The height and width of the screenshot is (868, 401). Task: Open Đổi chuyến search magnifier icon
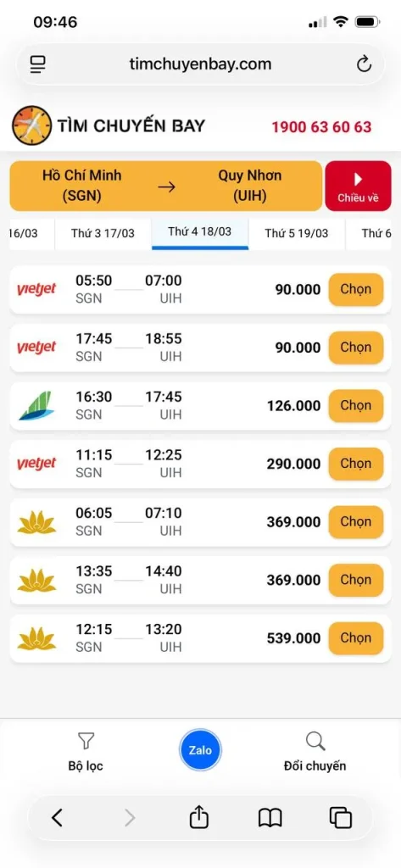pyautogui.click(x=315, y=741)
